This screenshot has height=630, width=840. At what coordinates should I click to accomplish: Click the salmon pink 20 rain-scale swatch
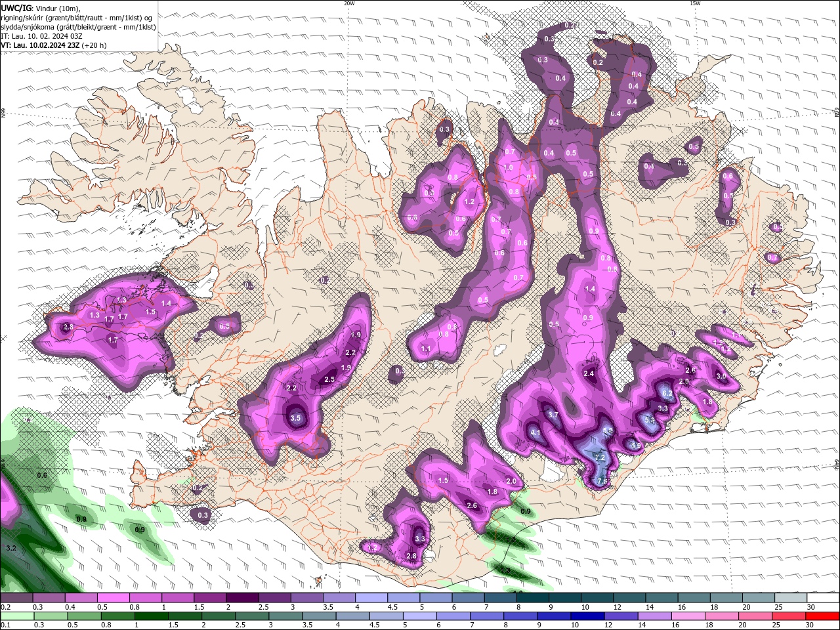pyautogui.click(x=755, y=616)
